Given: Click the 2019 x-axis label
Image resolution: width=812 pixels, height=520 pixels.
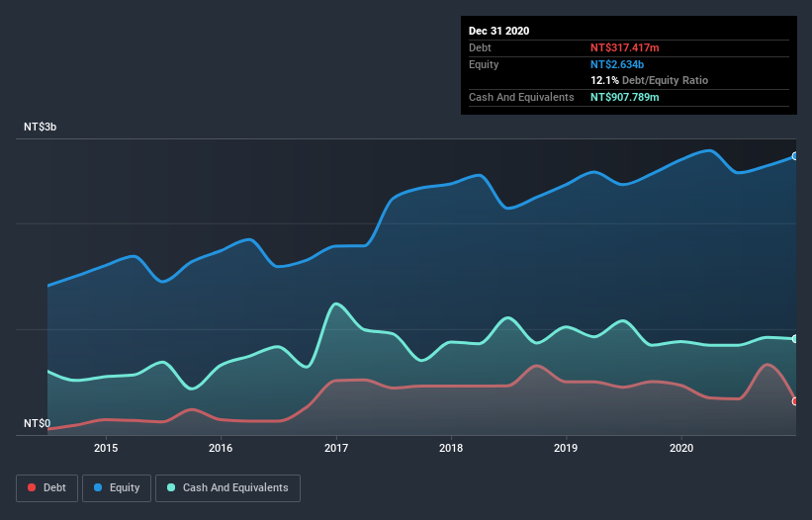Looking at the screenshot, I should (566, 448).
